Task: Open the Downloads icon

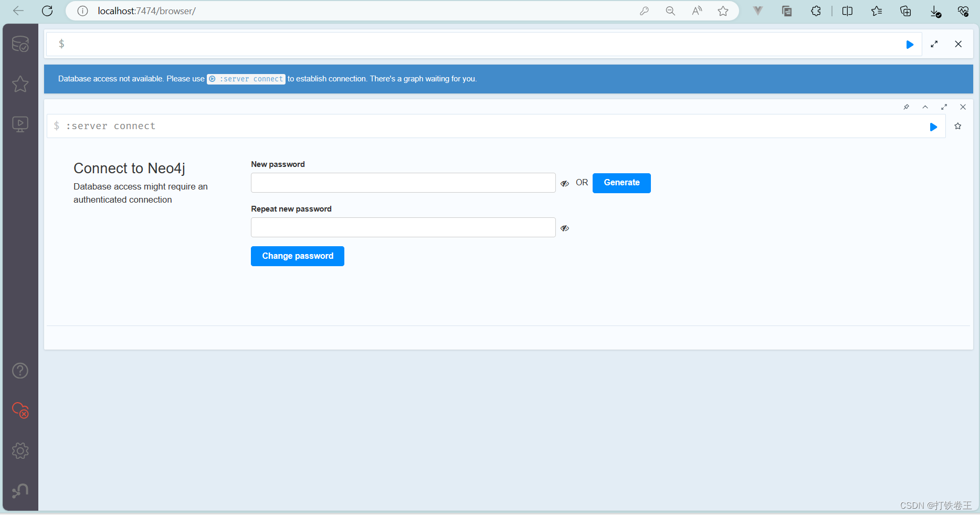Action: click(935, 12)
